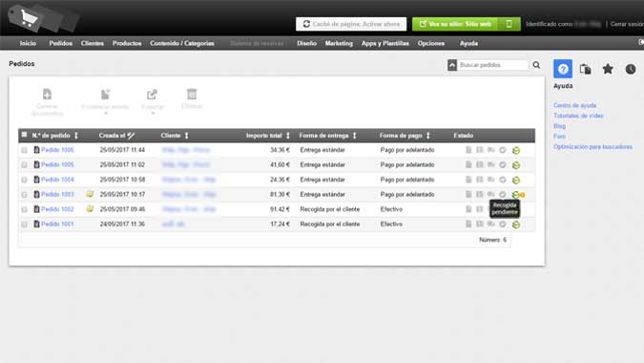Open the favorites star icon in sidebar

click(608, 69)
